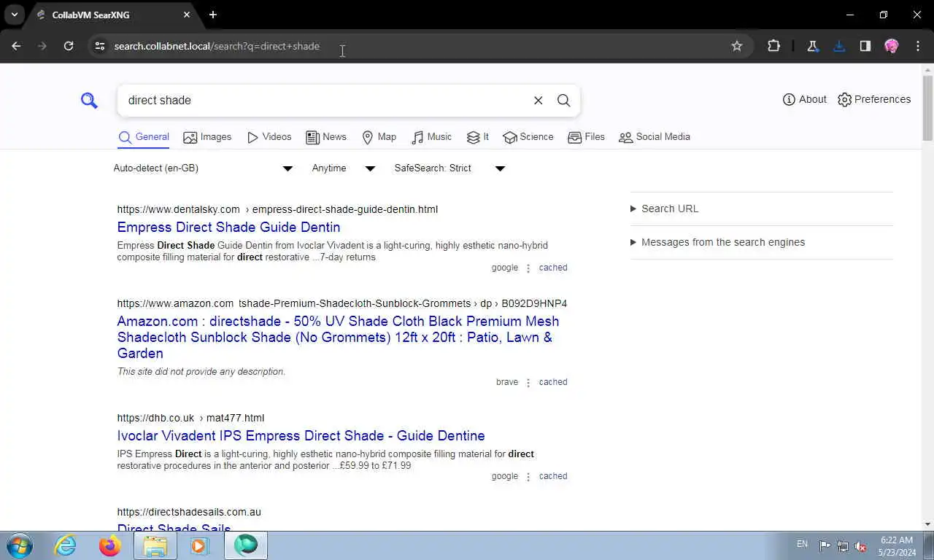Open cached link for Amazon result

click(x=553, y=382)
